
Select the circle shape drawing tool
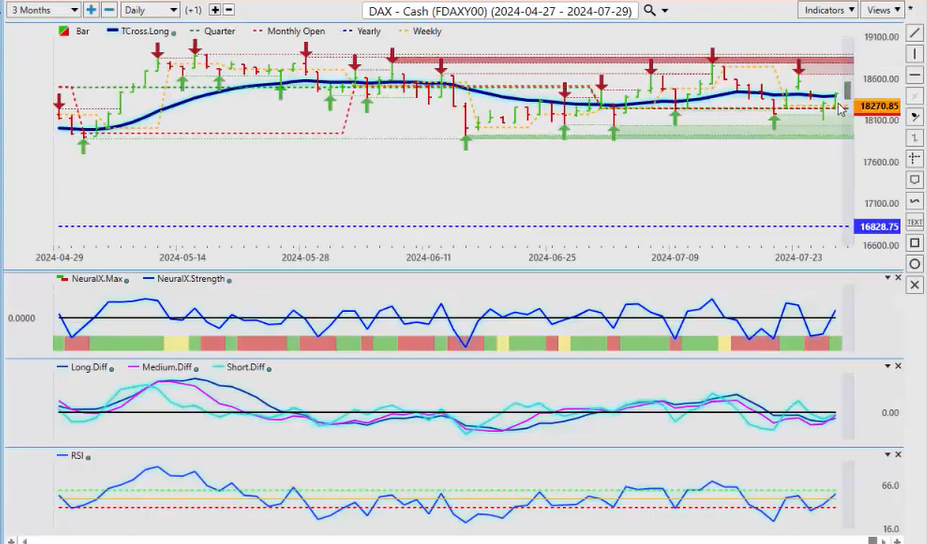[x=915, y=264]
